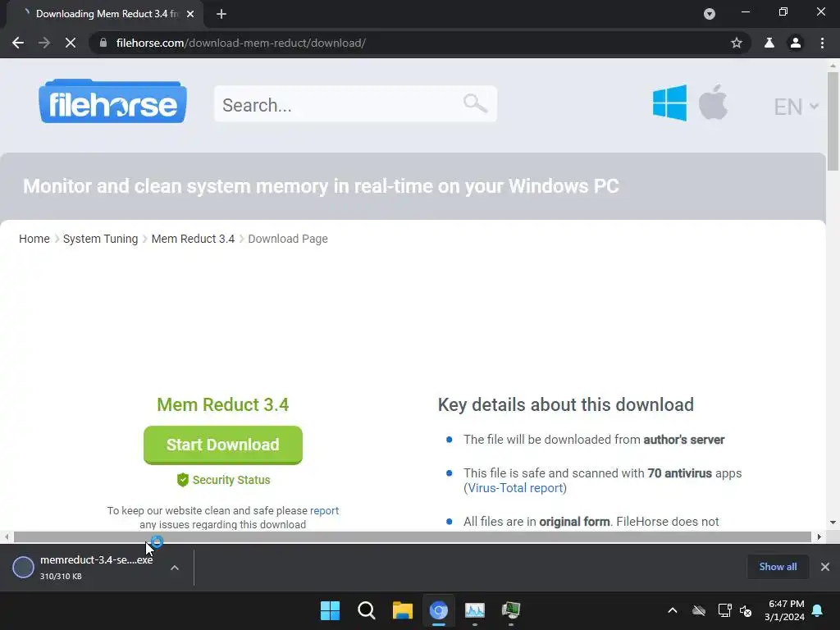The image size is (840, 630).
Task: Click the browser forward arrow
Action: (44, 43)
